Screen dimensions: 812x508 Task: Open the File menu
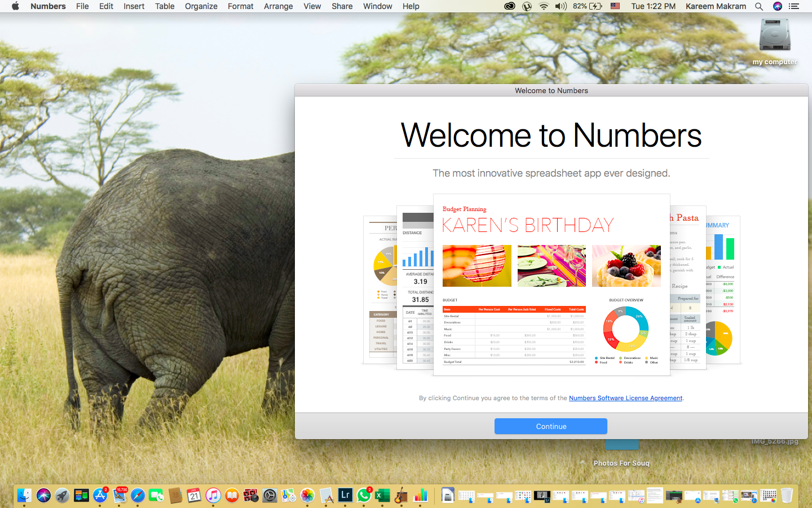82,6
